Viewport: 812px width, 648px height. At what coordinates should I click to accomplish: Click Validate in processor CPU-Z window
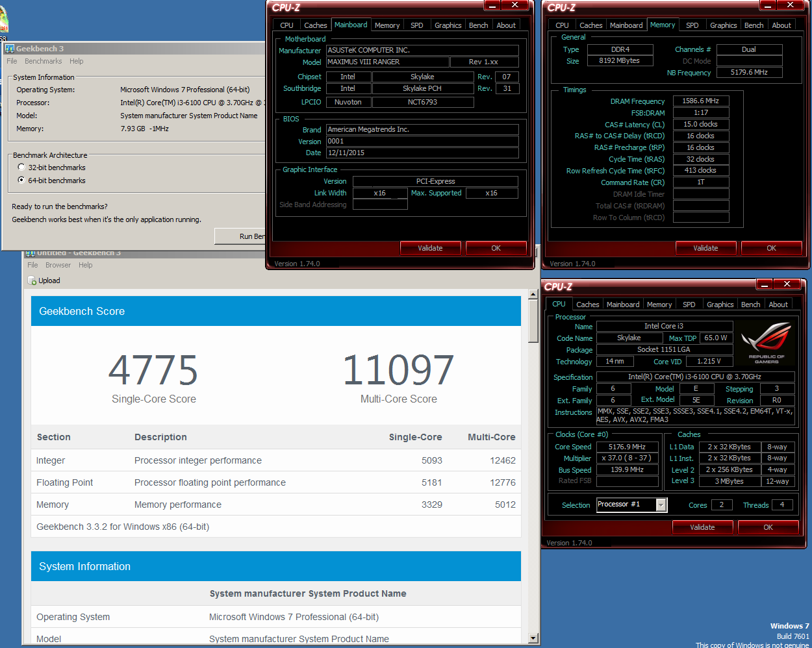[x=702, y=527]
